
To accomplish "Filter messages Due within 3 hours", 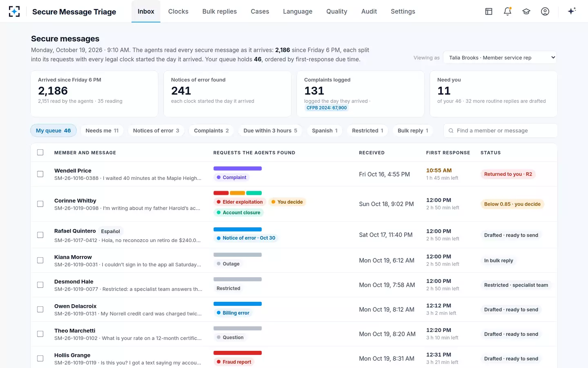I will 270,131.
